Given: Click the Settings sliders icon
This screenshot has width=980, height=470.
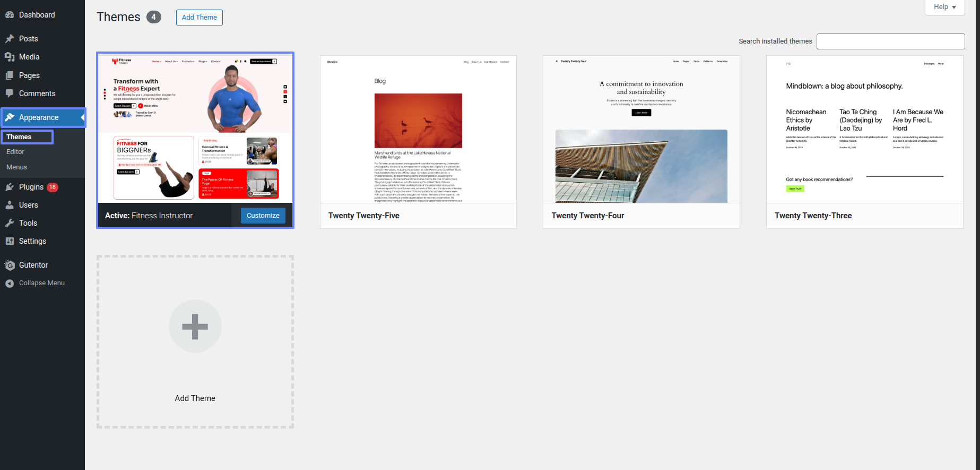Looking at the screenshot, I should [x=10, y=241].
